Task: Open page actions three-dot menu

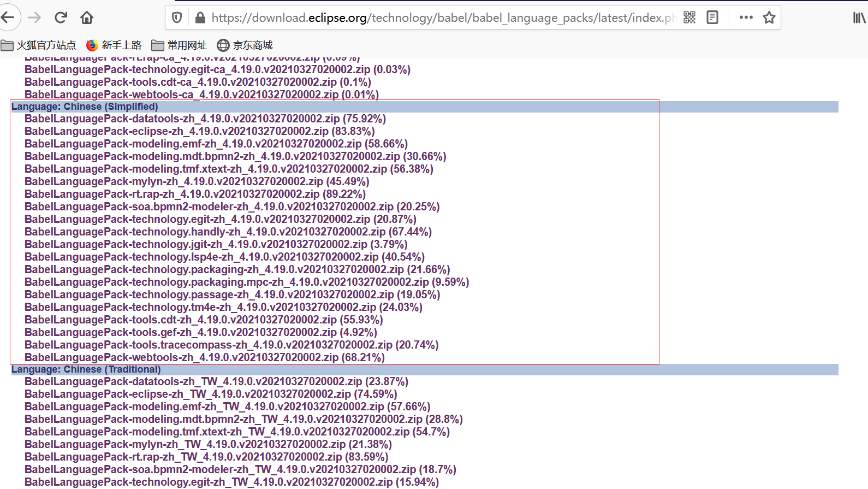Action: point(746,17)
